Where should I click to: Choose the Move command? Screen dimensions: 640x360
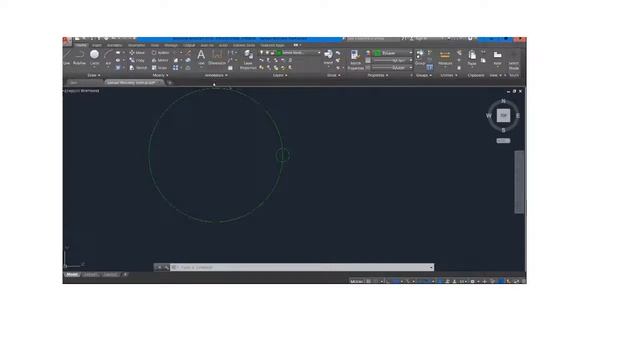(137, 53)
